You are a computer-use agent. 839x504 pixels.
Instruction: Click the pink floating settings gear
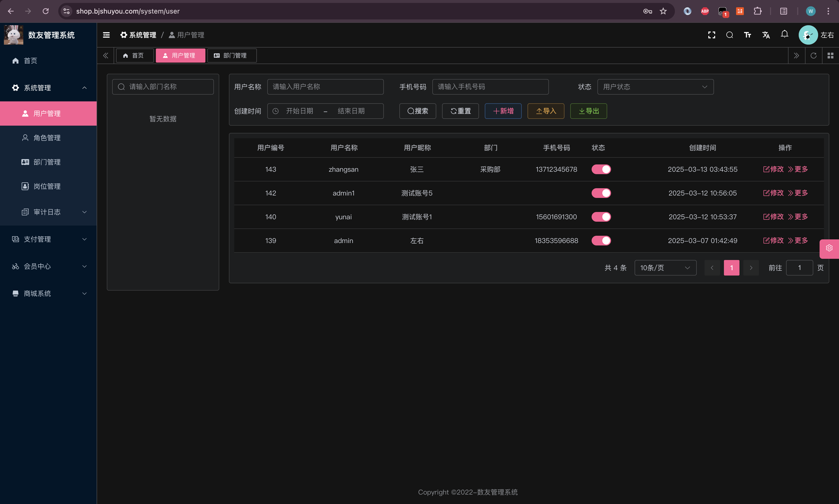[829, 248]
